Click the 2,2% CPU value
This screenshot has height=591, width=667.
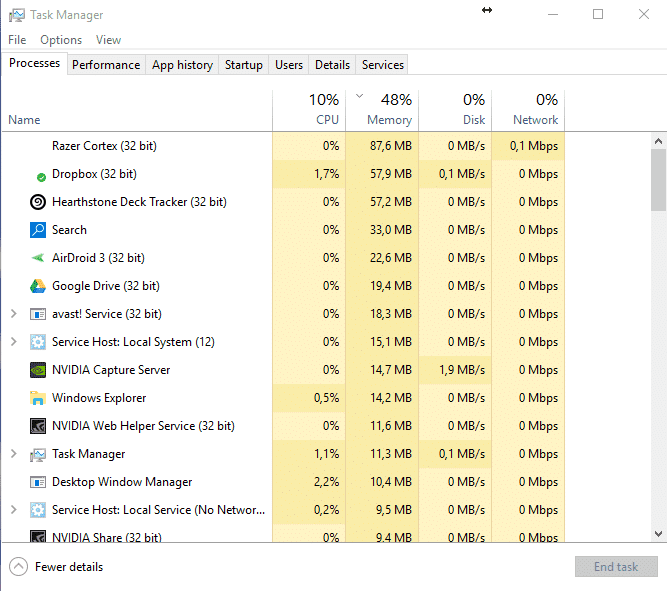[x=327, y=482]
